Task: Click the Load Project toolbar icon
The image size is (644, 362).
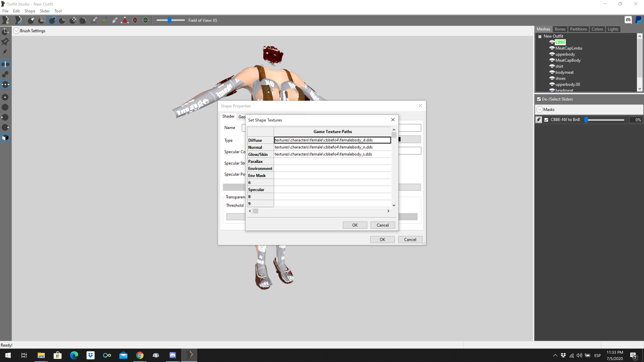Action: pyautogui.click(x=19, y=20)
